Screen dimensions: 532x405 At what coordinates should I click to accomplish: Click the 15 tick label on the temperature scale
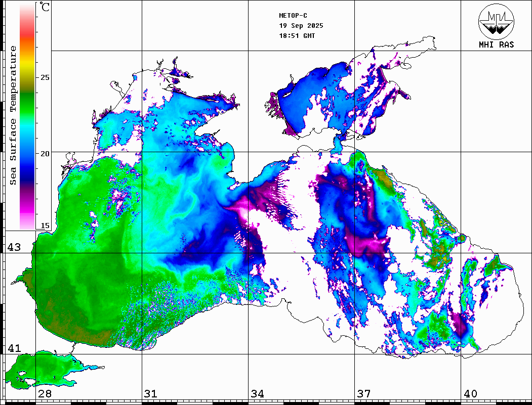(x=45, y=226)
